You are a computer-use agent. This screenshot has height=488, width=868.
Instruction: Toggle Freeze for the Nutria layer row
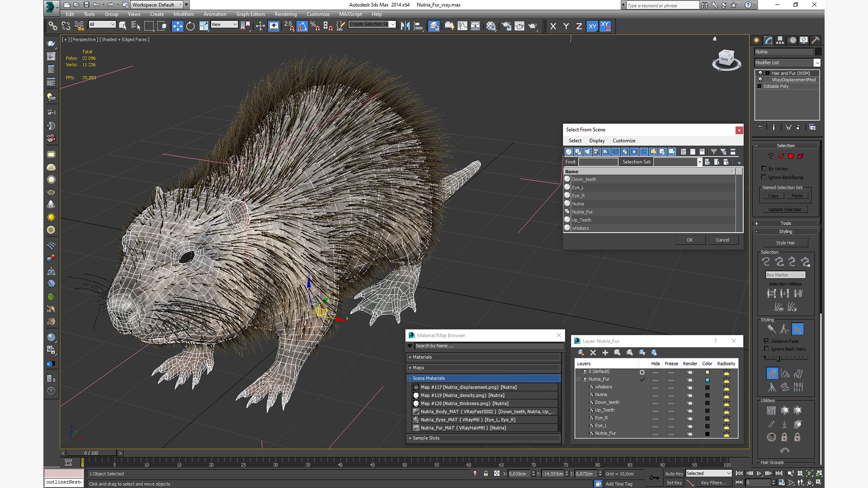coord(671,395)
